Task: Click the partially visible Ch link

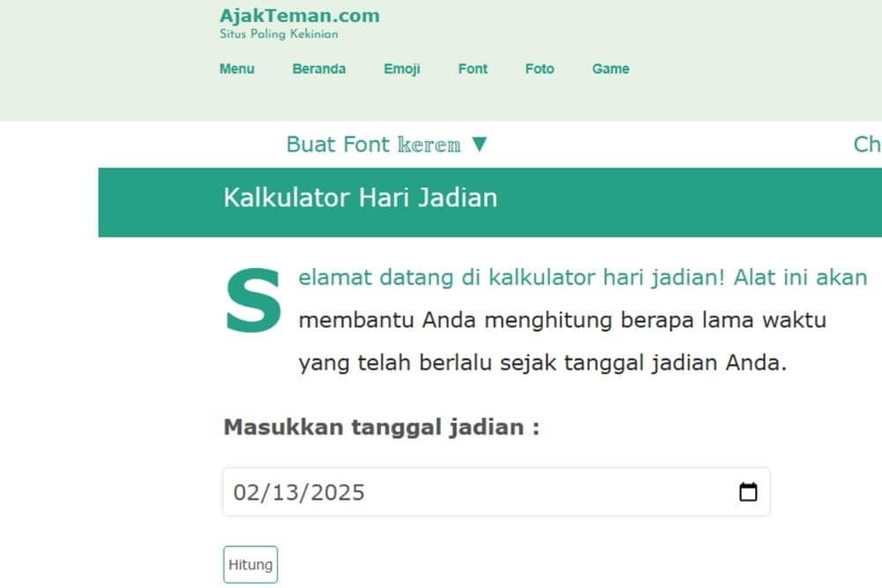Action: point(869,144)
